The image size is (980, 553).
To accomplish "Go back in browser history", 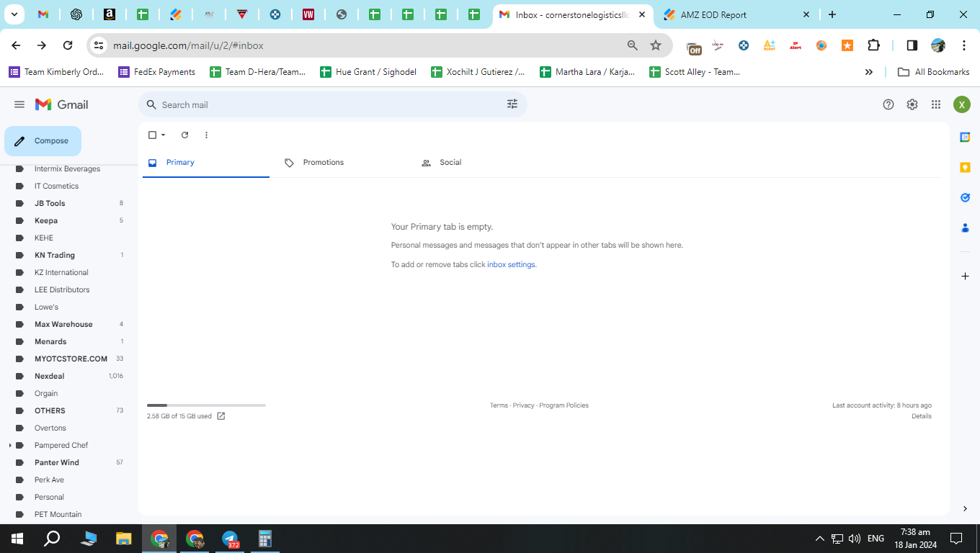I will (x=16, y=45).
